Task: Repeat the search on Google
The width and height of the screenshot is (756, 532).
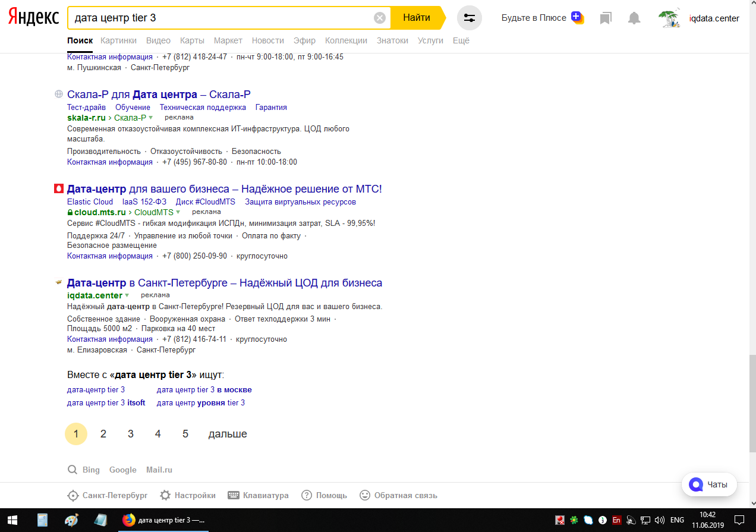Action: pos(123,470)
